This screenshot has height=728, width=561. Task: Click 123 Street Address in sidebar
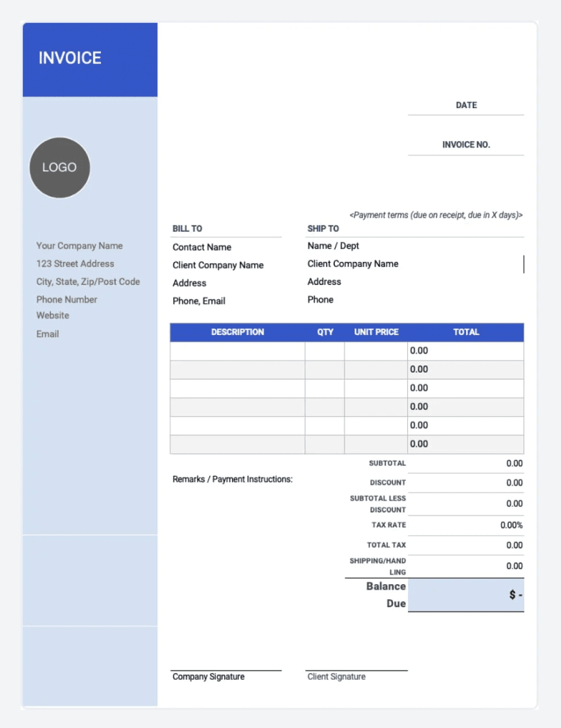(x=75, y=264)
